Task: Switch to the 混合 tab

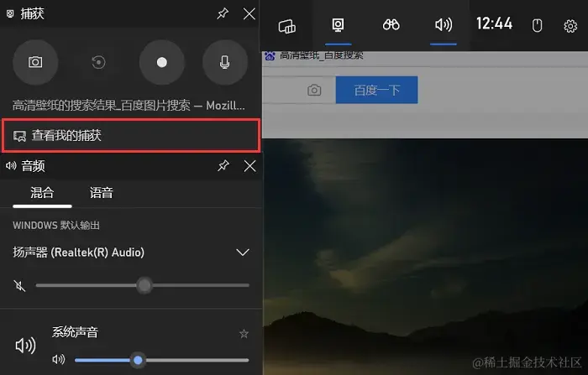Action: pos(42,193)
